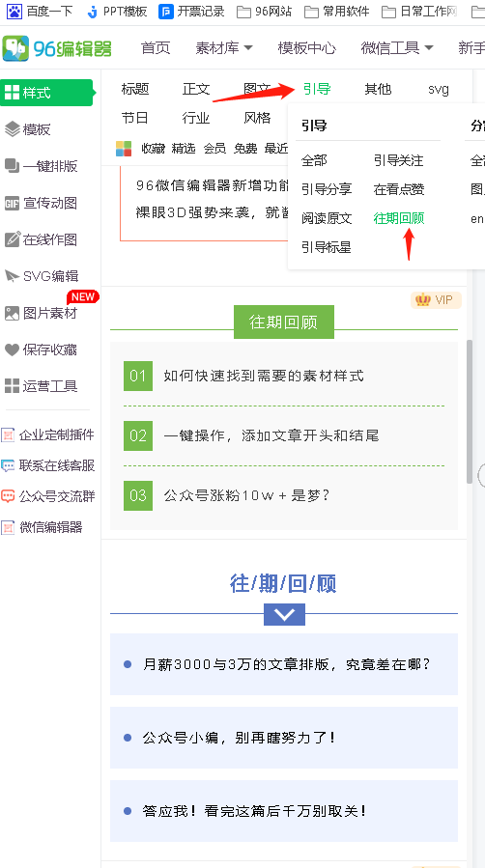Choose 在看点赞 in the submenu
Image resolution: width=485 pixels, height=868 pixels.
[399, 189]
